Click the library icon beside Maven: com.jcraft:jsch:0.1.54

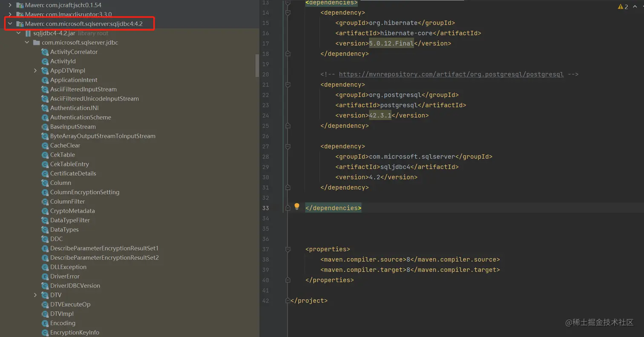point(20,5)
